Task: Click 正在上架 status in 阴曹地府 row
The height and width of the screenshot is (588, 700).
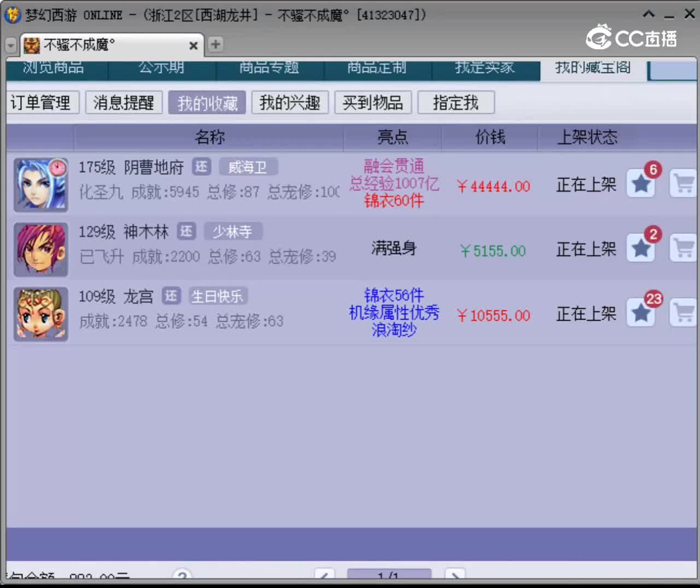Action: pyautogui.click(x=586, y=185)
